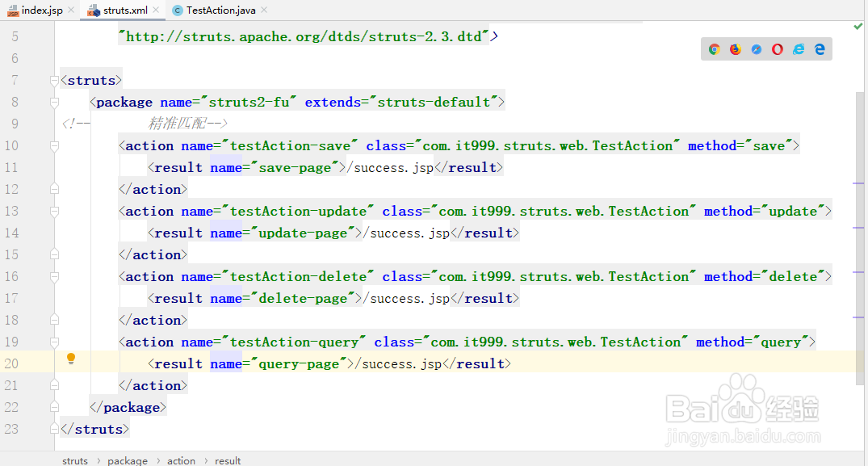Click the "delete-page" result name

click(303, 298)
